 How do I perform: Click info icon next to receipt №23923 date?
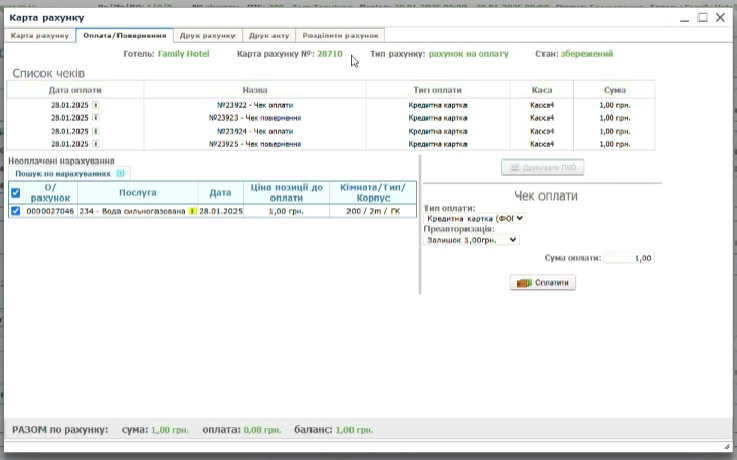[96, 117]
